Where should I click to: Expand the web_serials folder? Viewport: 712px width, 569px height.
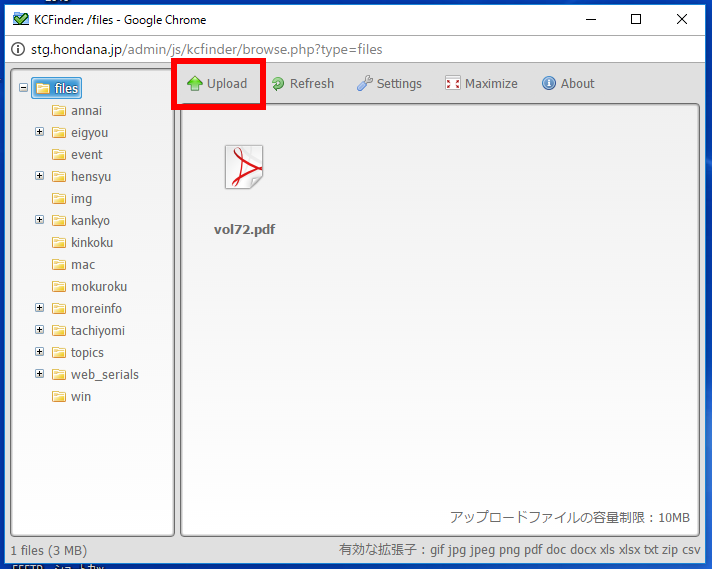click(40, 374)
